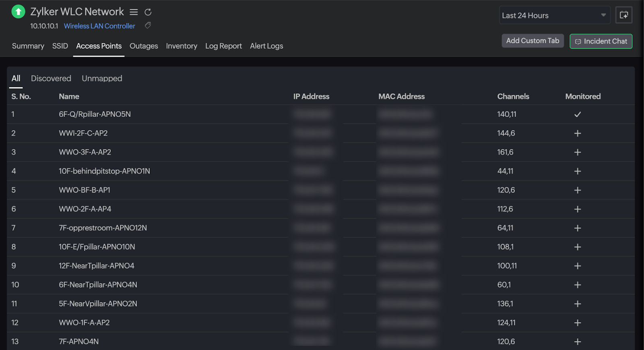Open the Last 24 Hours time dropdown

click(x=554, y=15)
